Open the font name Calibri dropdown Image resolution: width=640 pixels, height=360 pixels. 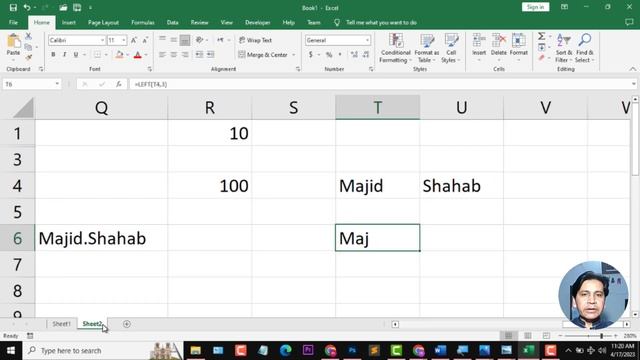[102, 40]
